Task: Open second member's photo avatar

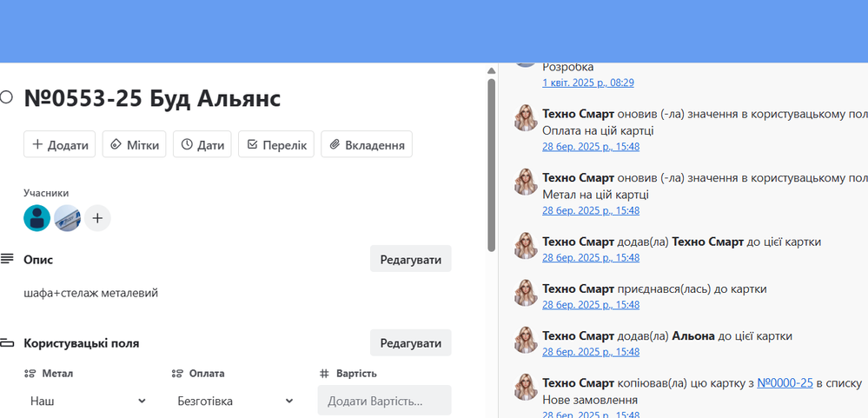Action: [67, 218]
